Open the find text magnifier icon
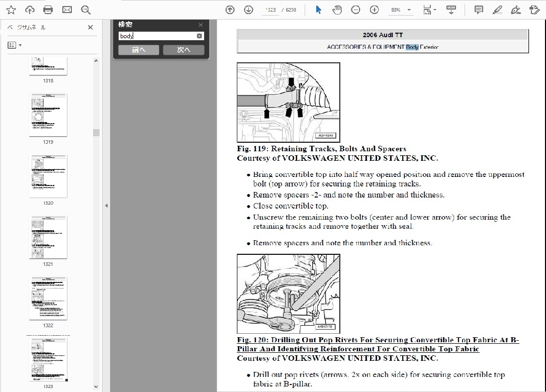The image size is (546, 392). [85, 10]
